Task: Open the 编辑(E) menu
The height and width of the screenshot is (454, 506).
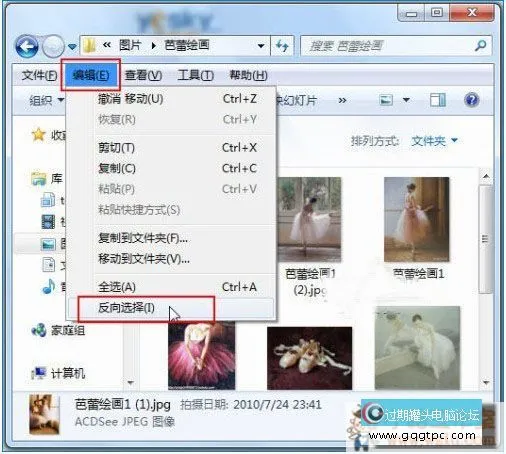Action: pyautogui.click(x=91, y=75)
